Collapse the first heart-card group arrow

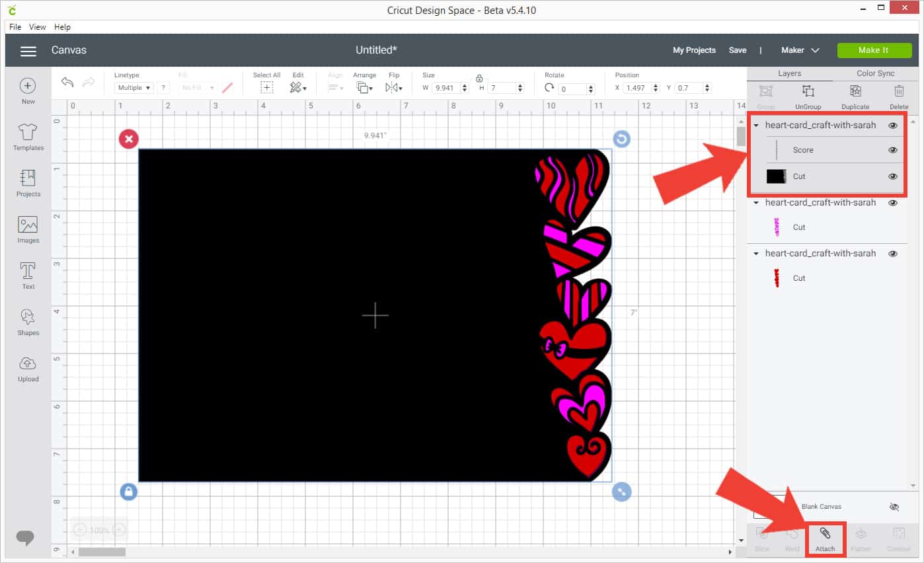pos(756,126)
